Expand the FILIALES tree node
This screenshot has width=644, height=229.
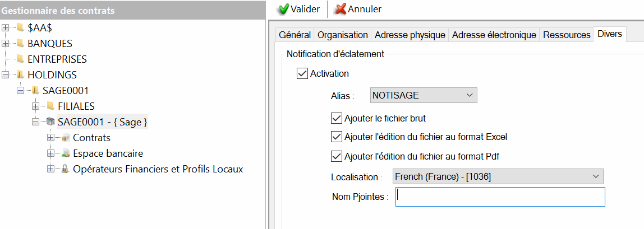(x=36, y=106)
